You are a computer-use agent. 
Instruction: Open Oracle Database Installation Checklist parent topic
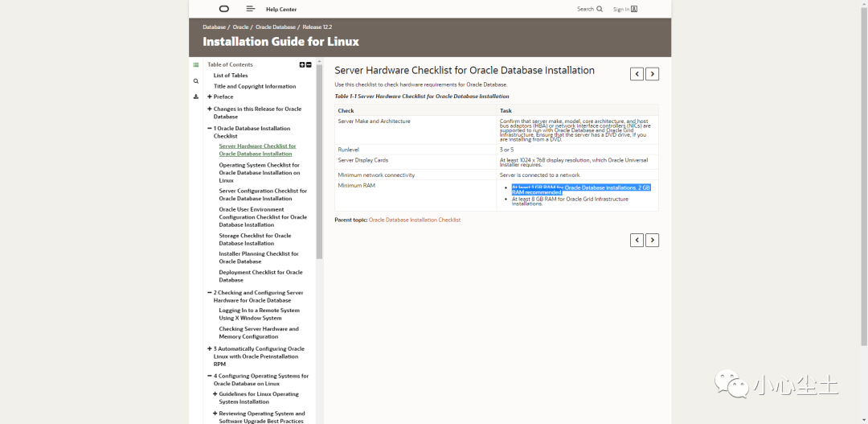tap(415, 220)
